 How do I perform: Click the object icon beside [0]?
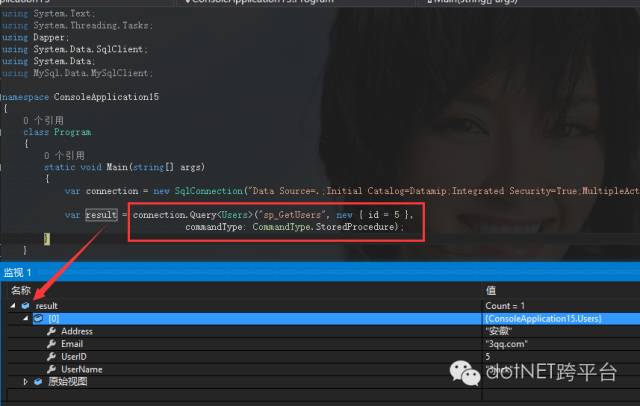pyautogui.click(x=38, y=318)
